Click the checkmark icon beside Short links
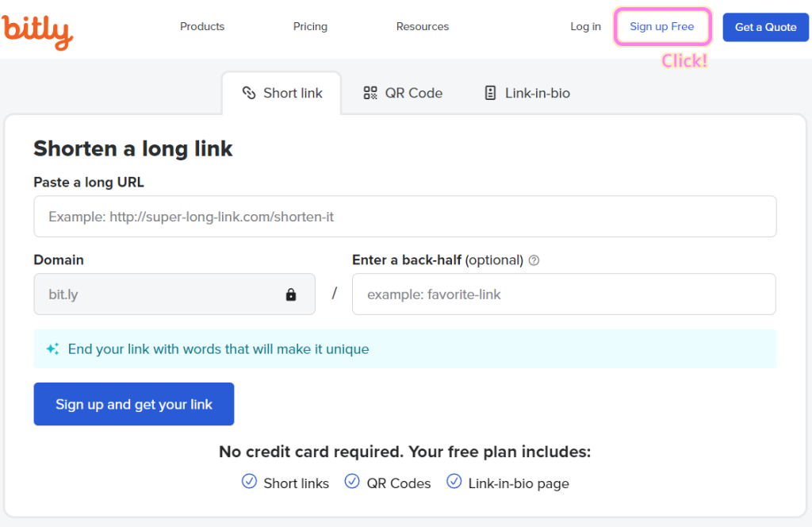 tap(248, 482)
